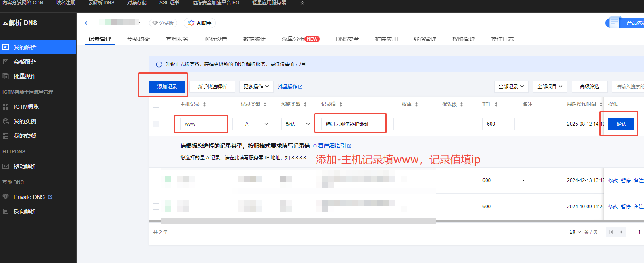Open 轻量应用服务器 in top bar
644x263 pixels.
(269, 3)
